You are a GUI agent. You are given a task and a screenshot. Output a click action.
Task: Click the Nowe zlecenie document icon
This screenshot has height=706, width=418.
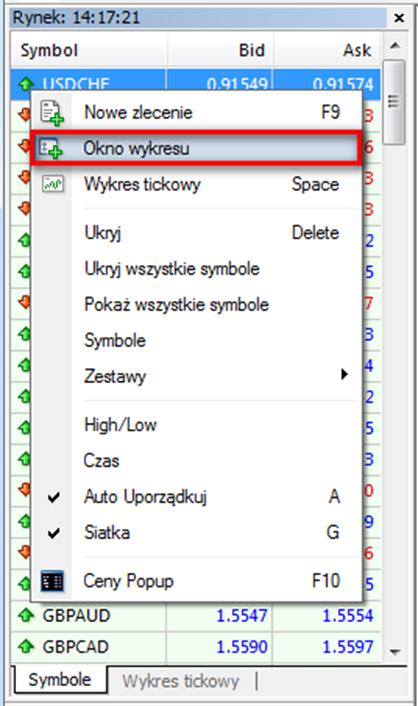point(52,113)
